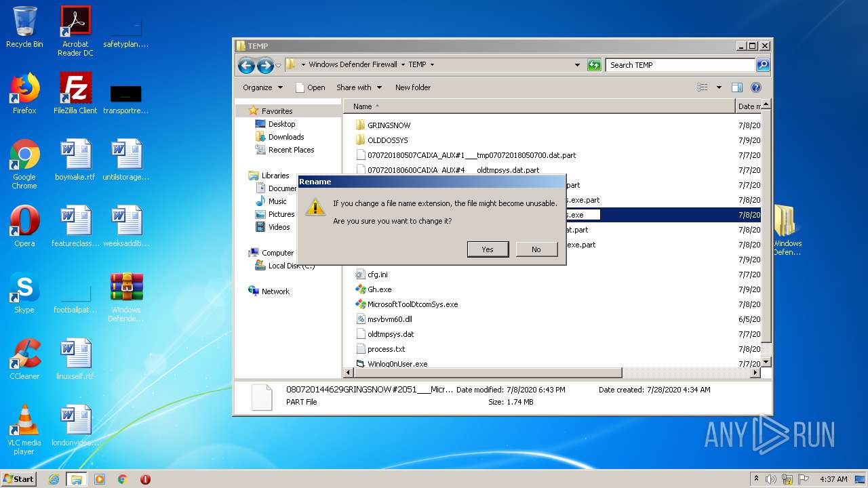Click the vertical scrollbar down arrow
The width and height of the screenshot is (868, 488).
[766, 362]
